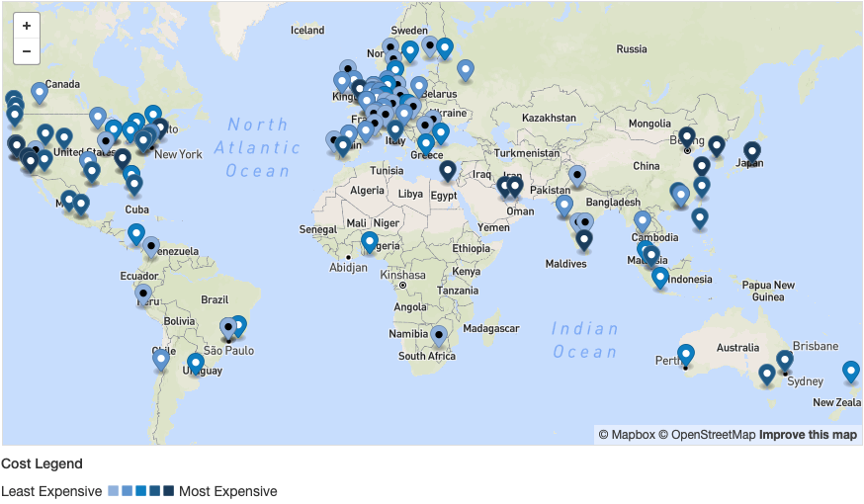
Task: Select the map pin in Japan
Action: click(x=752, y=152)
